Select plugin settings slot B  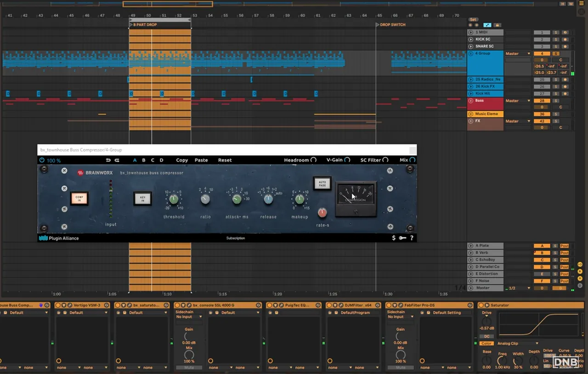(x=144, y=160)
